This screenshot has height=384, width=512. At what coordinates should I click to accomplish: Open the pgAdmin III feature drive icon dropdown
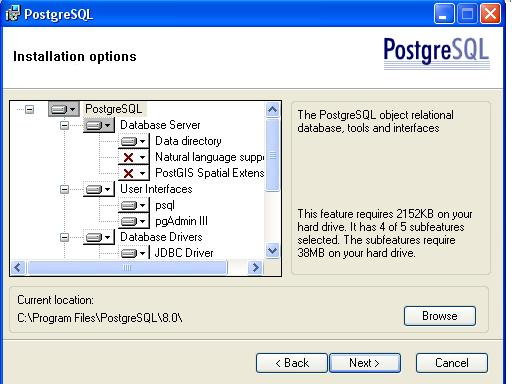coord(134,221)
